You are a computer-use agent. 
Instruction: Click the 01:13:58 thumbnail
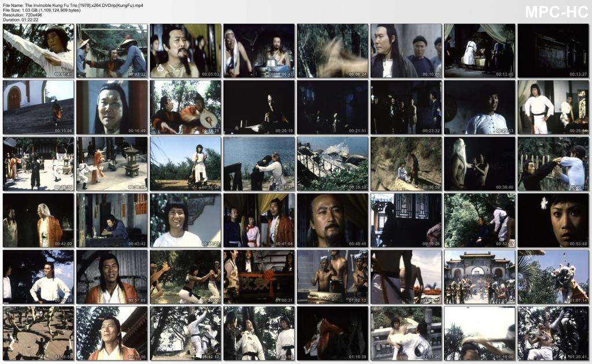(259, 333)
